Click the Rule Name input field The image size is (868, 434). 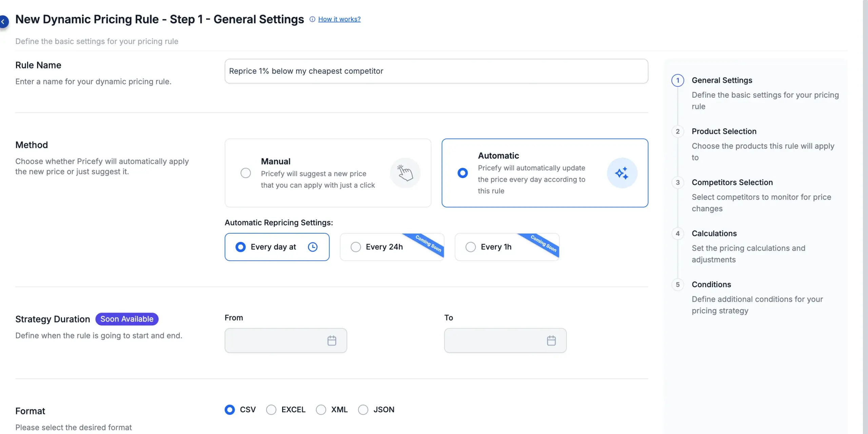click(436, 71)
